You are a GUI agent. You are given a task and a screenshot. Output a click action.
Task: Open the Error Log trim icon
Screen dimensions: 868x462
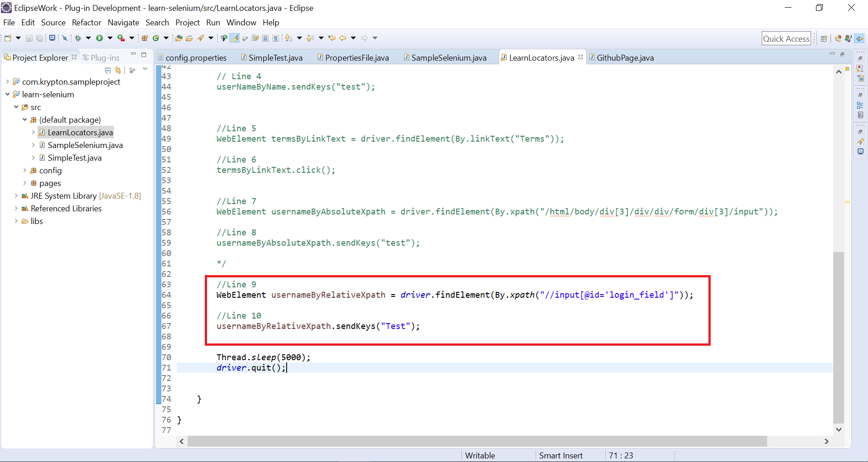(860, 68)
